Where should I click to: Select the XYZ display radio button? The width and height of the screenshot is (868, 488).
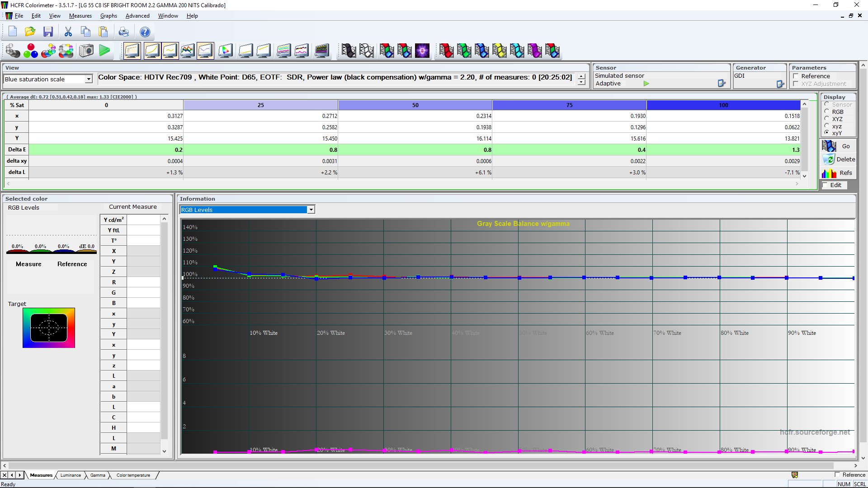click(x=827, y=119)
